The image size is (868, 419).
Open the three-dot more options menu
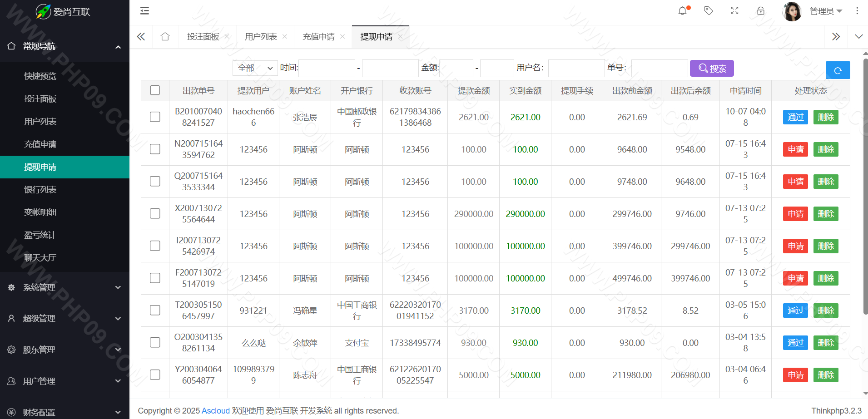[857, 11]
